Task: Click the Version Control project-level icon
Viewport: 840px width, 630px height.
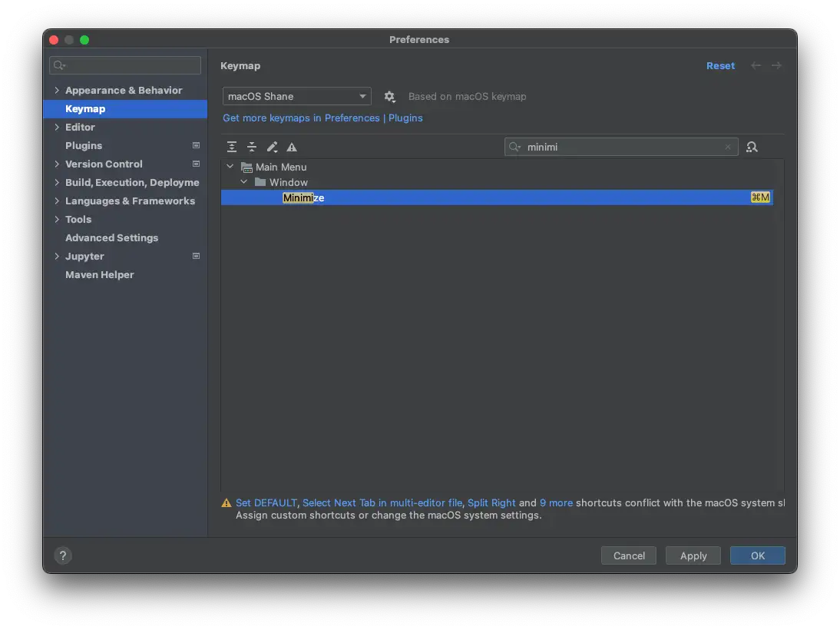Action: pyautogui.click(x=196, y=164)
